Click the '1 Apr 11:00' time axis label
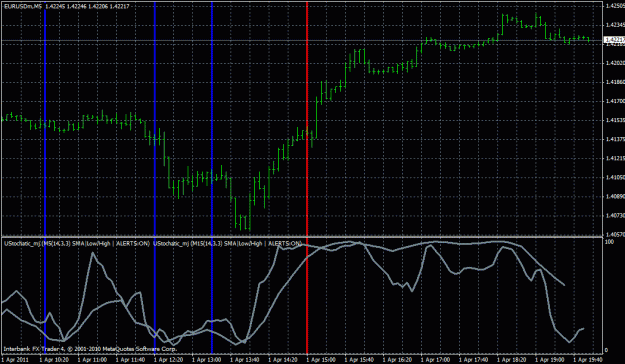This screenshot has height=364, width=625. (92, 360)
